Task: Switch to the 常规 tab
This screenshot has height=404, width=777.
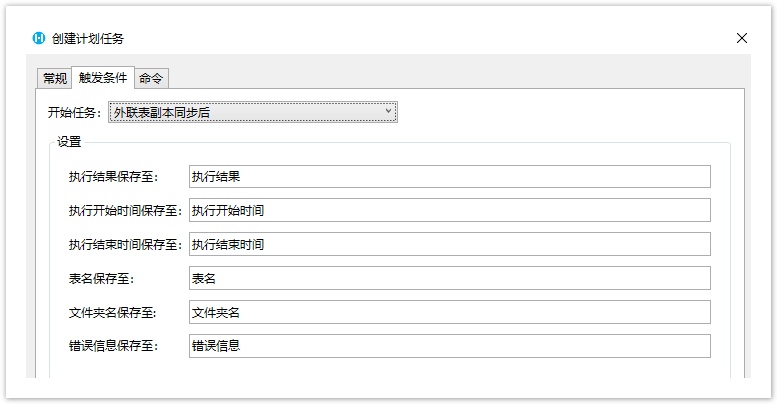Action: pyautogui.click(x=55, y=78)
